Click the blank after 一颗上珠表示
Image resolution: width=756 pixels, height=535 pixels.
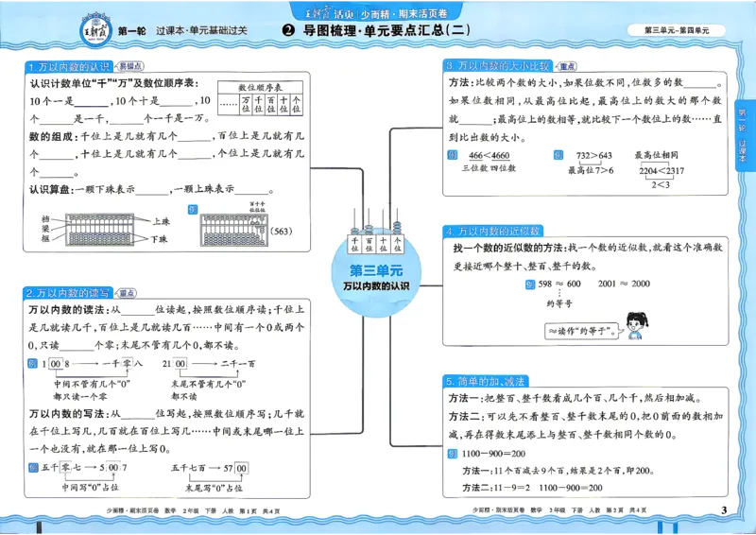pyautogui.click(x=250, y=190)
